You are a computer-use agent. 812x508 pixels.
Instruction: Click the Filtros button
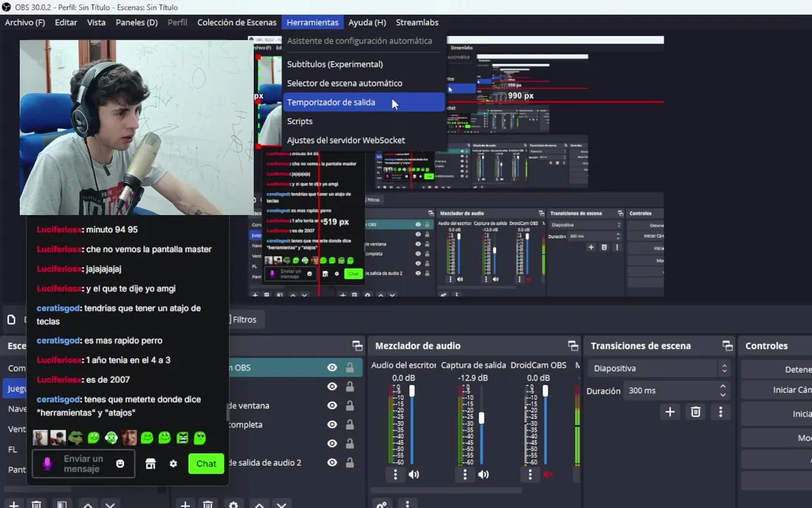click(x=245, y=320)
